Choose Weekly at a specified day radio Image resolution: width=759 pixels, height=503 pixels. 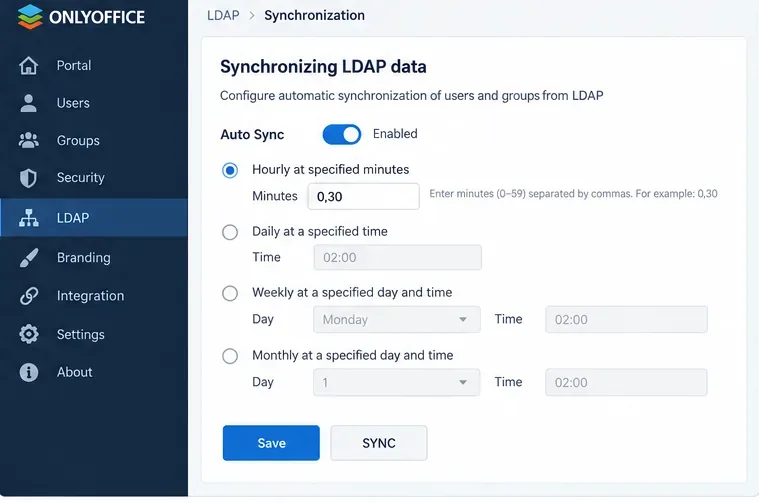230,293
